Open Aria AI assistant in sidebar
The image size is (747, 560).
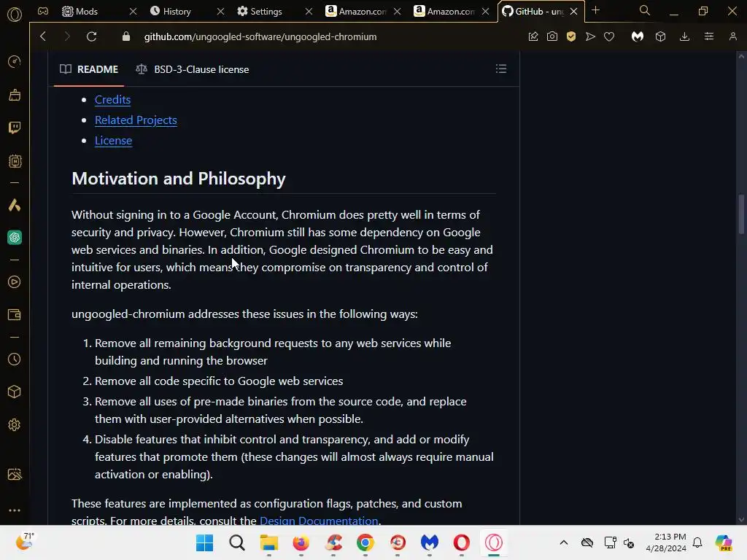point(15,205)
